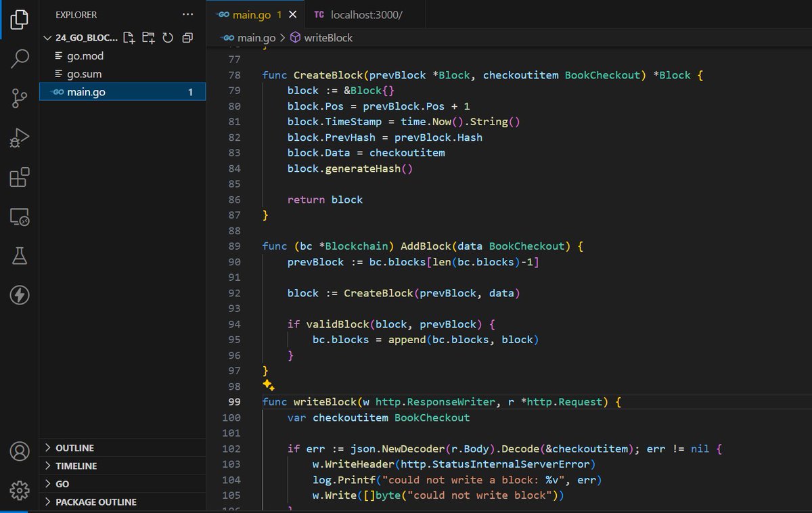This screenshot has height=513, width=812.
Task: Open the Run and Debug view
Action: (20, 138)
